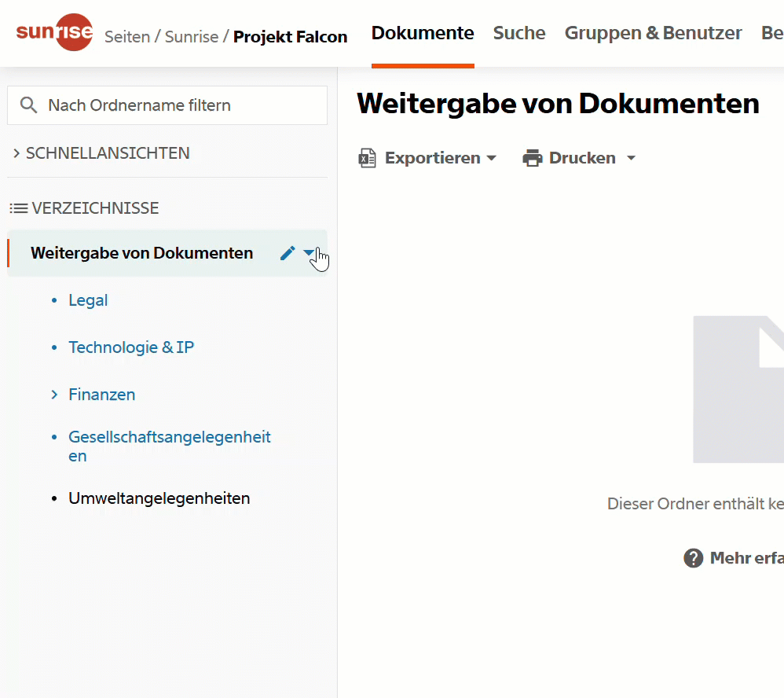
Task: Switch to the Suche tab
Action: click(x=519, y=33)
